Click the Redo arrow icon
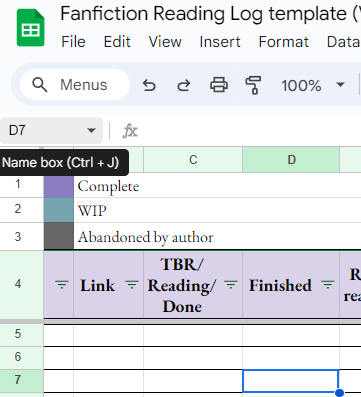Viewport: 361px width, 397px height. coord(184,85)
